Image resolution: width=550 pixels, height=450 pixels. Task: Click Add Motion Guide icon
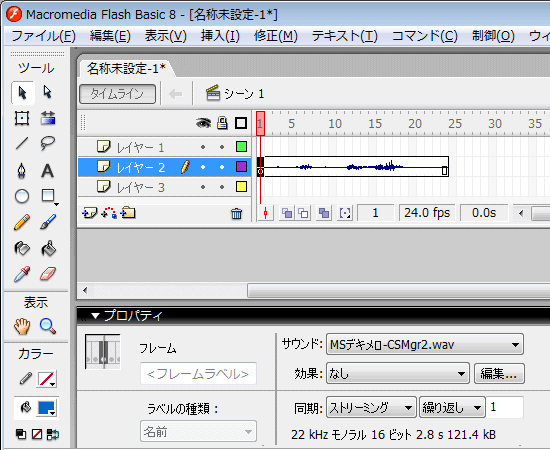pyautogui.click(x=109, y=213)
